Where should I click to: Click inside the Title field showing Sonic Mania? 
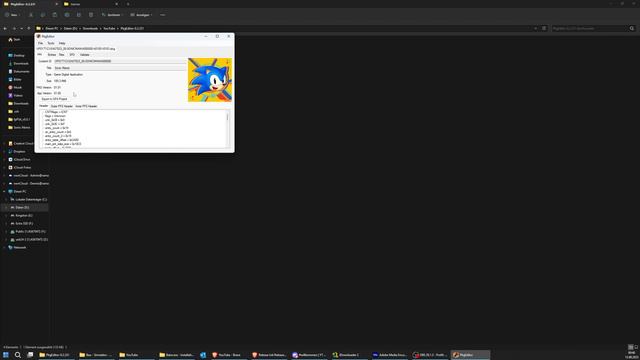pos(120,68)
